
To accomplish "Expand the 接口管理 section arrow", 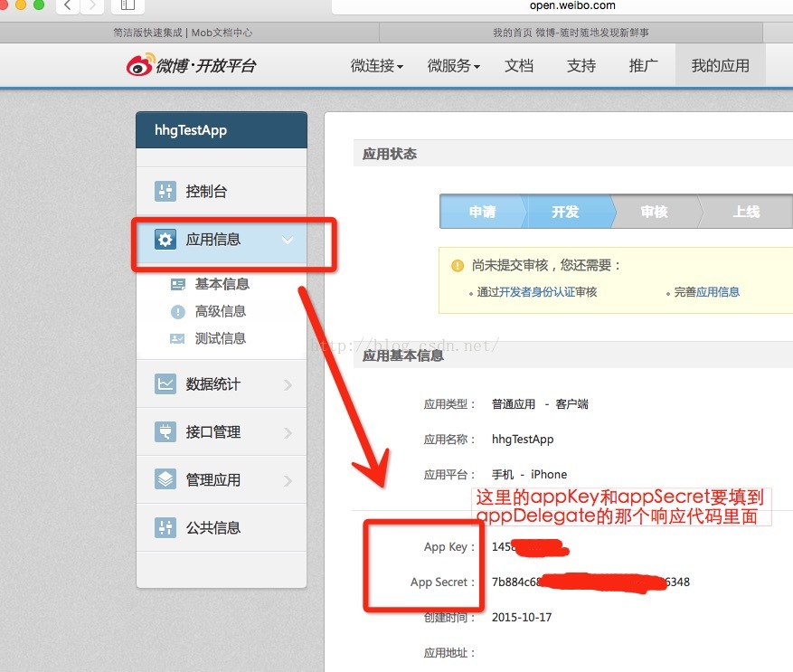I will [x=288, y=432].
